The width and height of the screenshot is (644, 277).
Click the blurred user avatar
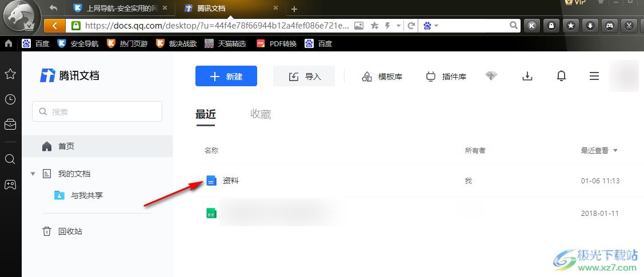[624, 76]
